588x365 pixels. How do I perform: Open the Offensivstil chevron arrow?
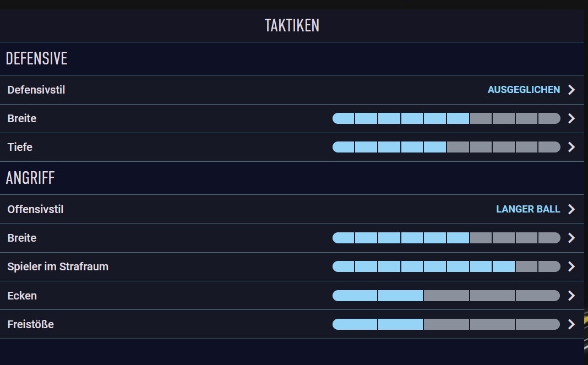coord(571,209)
